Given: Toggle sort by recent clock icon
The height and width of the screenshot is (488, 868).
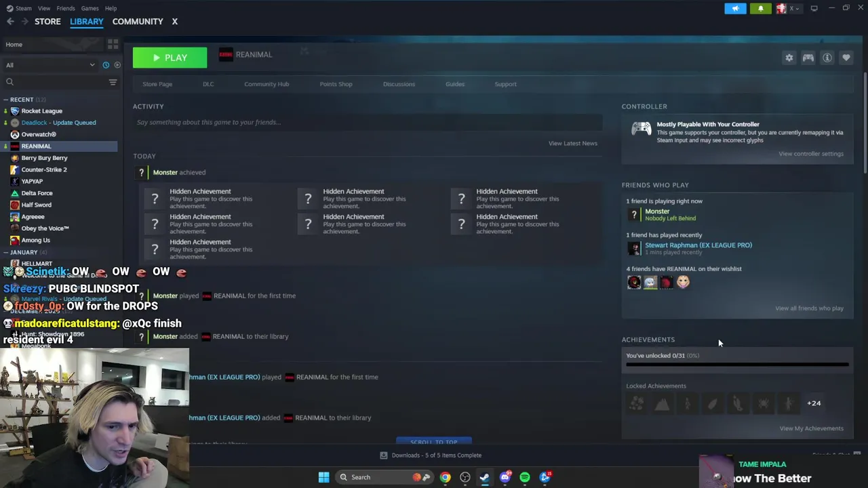Looking at the screenshot, I should click(106, 65).
